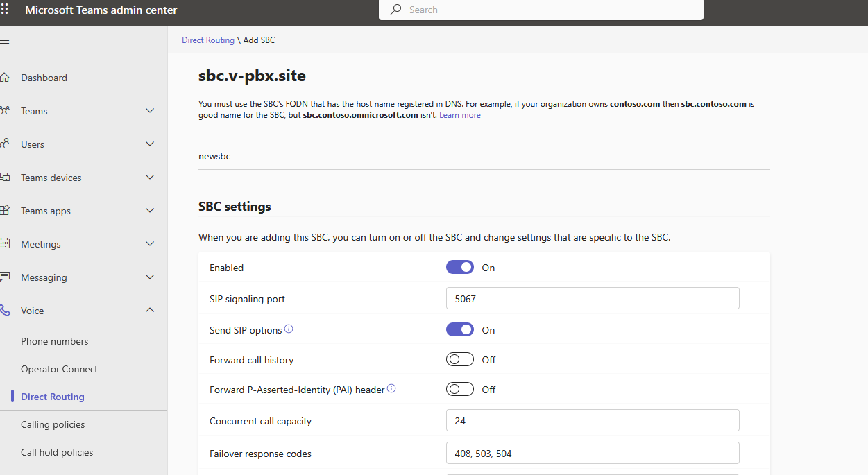Screen dimensions: 868x475
Task: Click the SBC settings heading
Action: pyautogui.click(x=235, y=207)
